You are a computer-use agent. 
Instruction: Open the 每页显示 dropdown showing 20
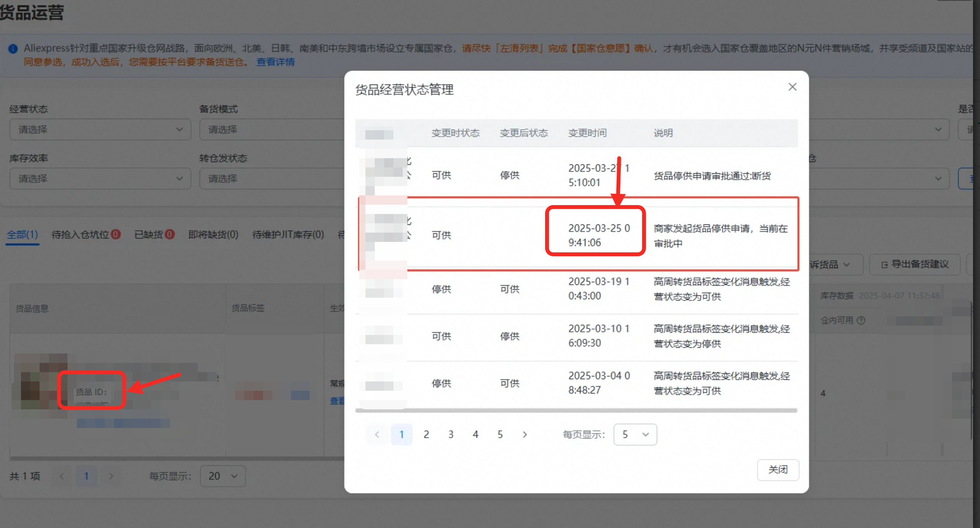click(x=222, y=476)
